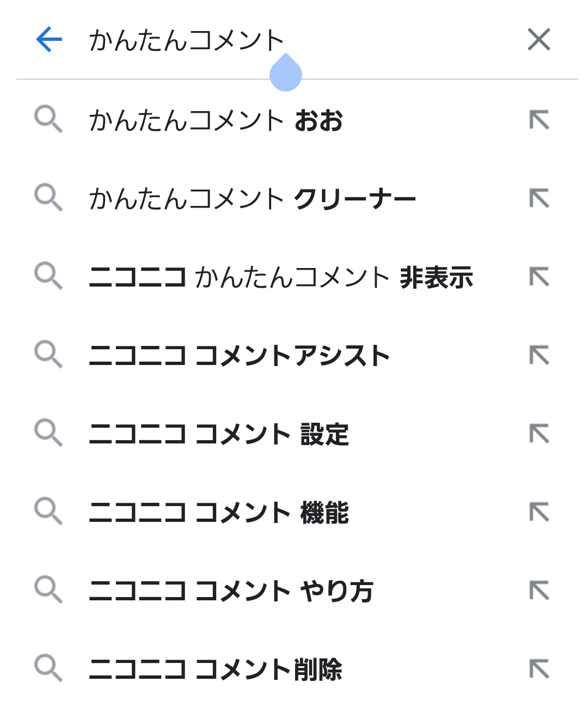
Task: Tap the blue back arrow
Action: pos(49,40)
